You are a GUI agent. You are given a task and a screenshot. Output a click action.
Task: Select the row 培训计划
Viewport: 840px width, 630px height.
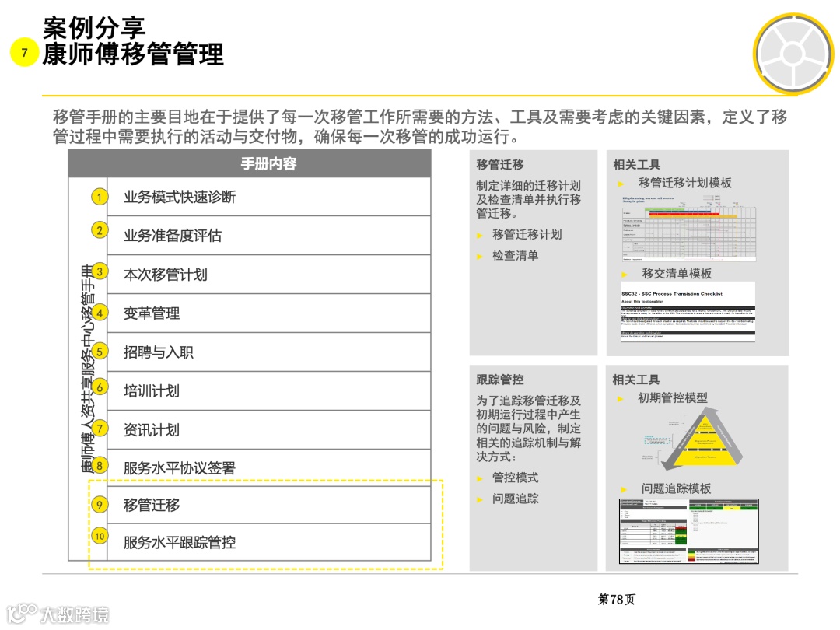click(269, 391)
